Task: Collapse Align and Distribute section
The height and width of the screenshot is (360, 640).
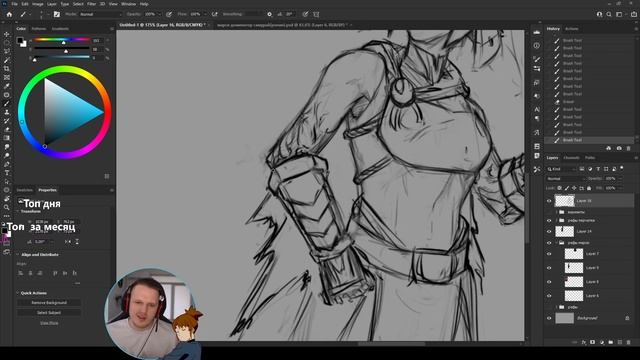Action: coord(18,255)
